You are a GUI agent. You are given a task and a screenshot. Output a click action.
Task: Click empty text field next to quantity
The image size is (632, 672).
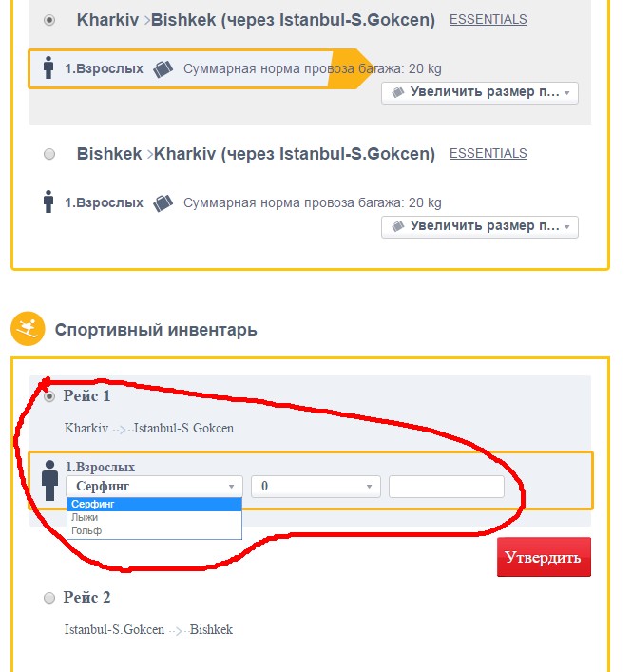click(447, 487)
